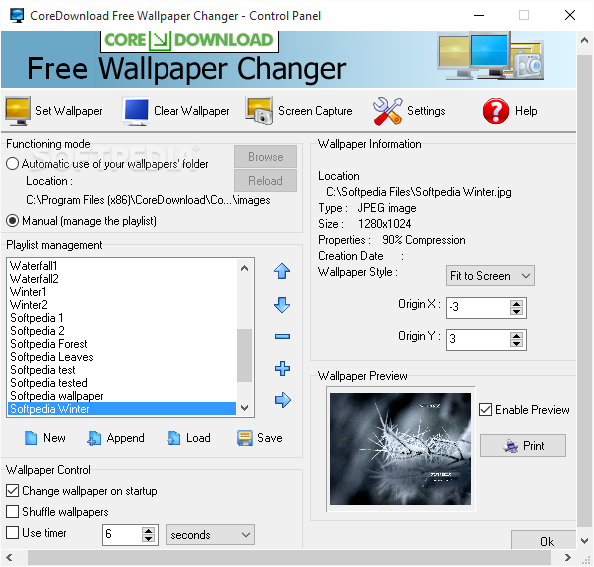Click the Ok button
The height and width of the screenshot is (567, 594).
pyautogui.click(x=544, y=539)
